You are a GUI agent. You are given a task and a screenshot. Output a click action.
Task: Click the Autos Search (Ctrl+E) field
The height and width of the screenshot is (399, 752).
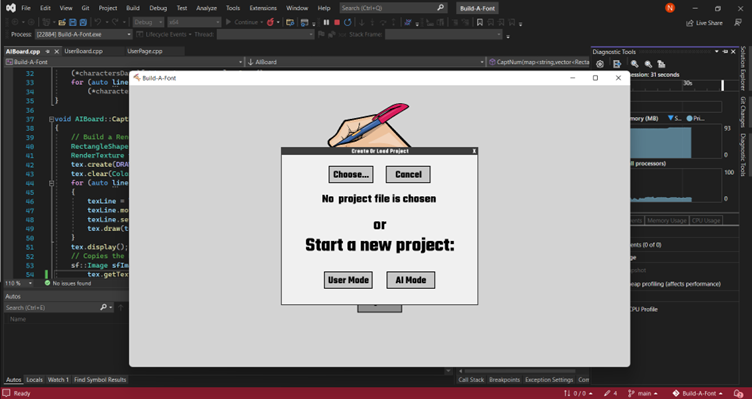[x=59, y=307]
